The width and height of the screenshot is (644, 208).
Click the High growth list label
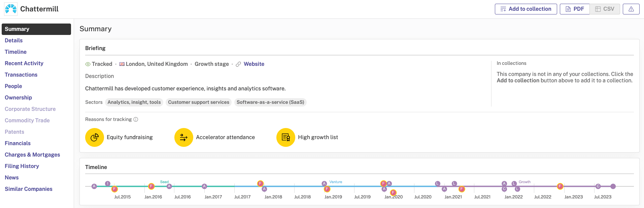point(318,137)
